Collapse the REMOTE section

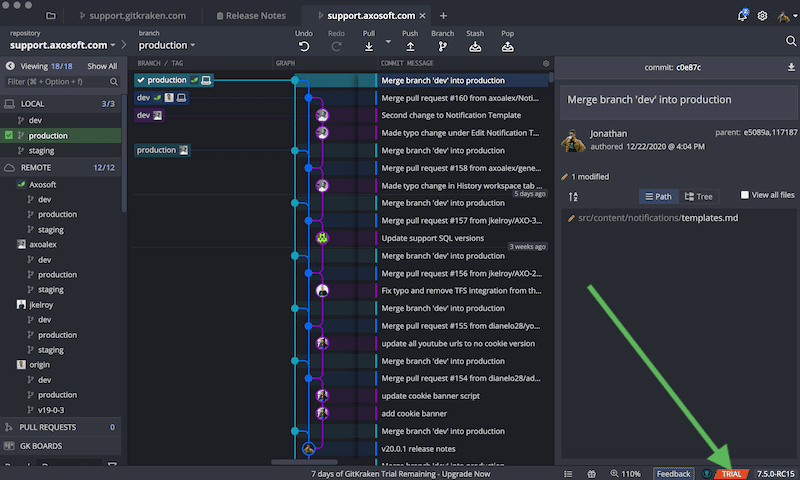pyautogui.click(x=35, y=168)
